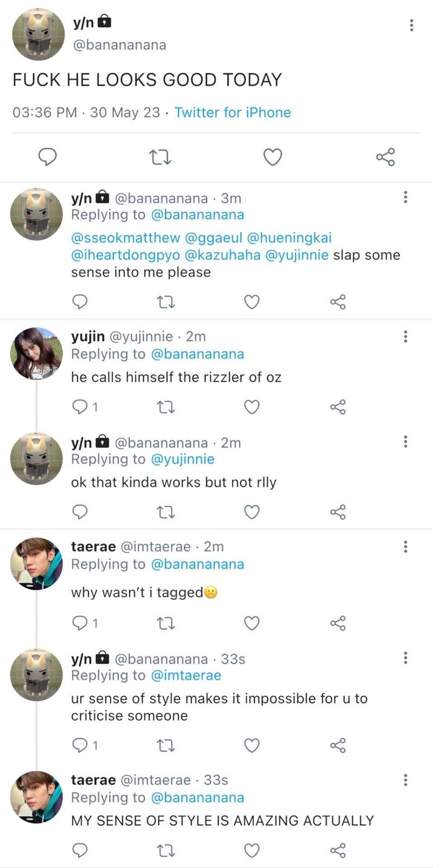Like "ok that kinda works" reply
The height and width of the screenshot is (868, 433).
[x=252, y=512]
